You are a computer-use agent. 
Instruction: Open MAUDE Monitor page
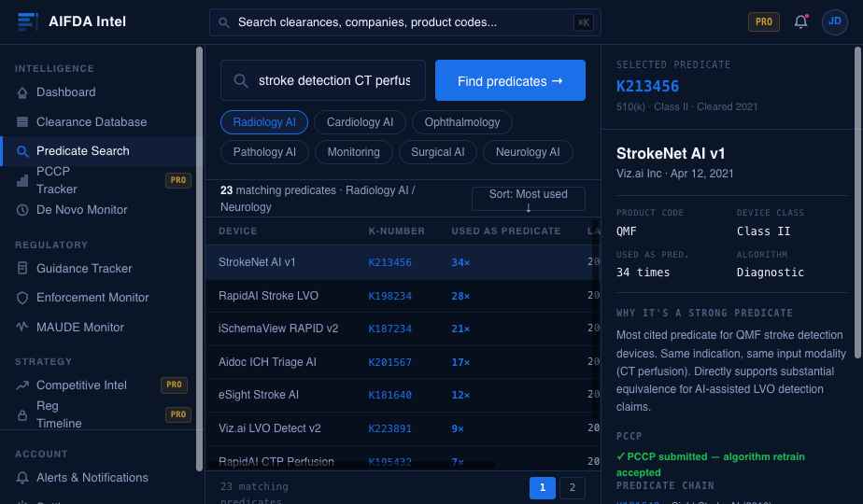[98, 327]
